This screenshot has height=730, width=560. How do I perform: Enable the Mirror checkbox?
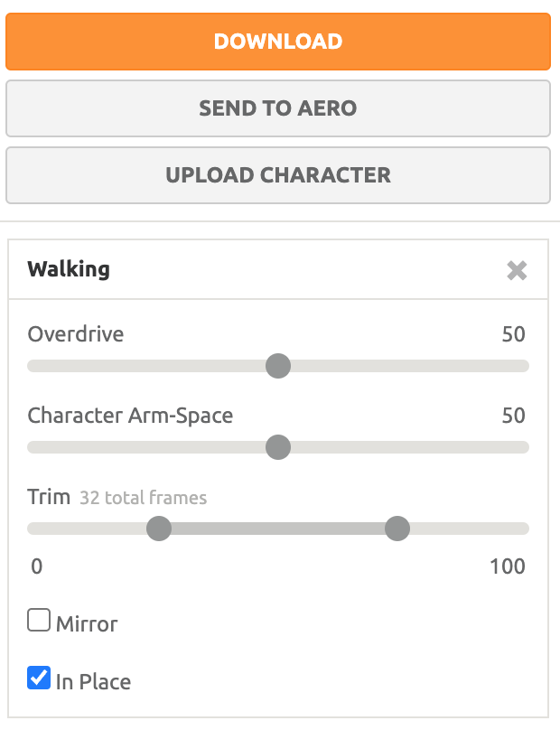39,621
